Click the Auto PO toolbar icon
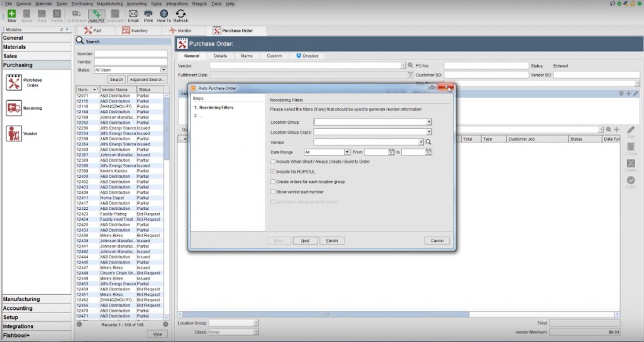 [x=96, y=15]
